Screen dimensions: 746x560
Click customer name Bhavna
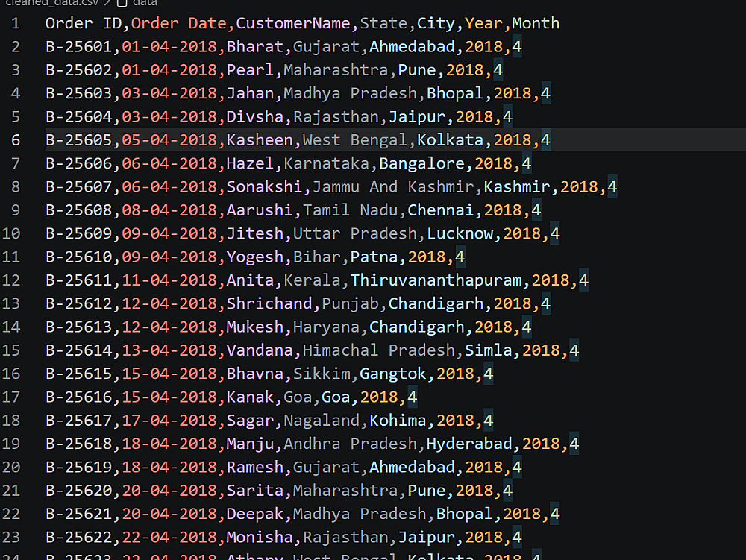pos(255,373)
